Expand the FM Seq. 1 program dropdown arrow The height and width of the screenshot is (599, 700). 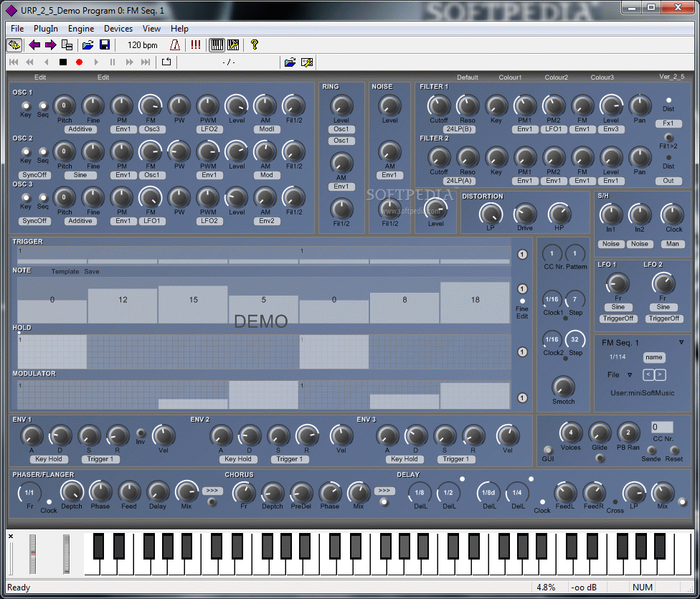pyautogui.click(x=681, y=343)
